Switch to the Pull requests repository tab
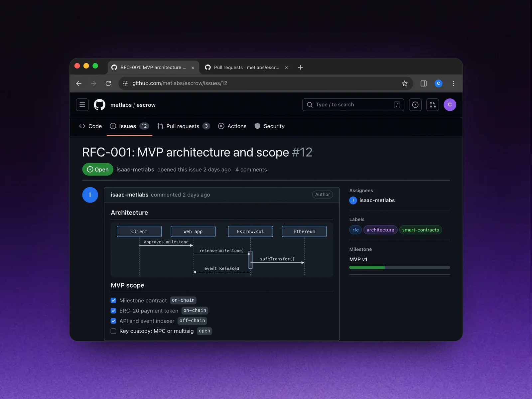 point(184,126)
